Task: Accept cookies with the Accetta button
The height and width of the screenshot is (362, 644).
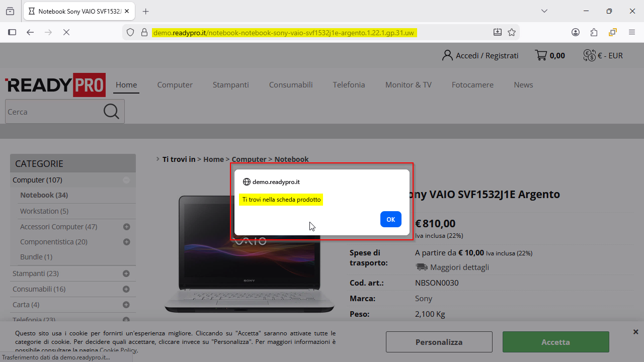Action: (555, 342)
